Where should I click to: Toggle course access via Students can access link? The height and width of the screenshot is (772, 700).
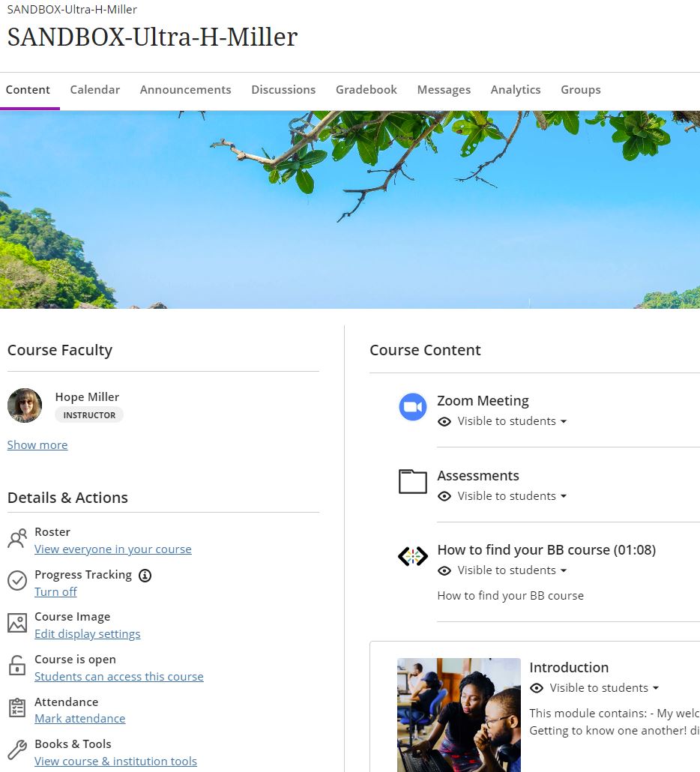[118, 677]
